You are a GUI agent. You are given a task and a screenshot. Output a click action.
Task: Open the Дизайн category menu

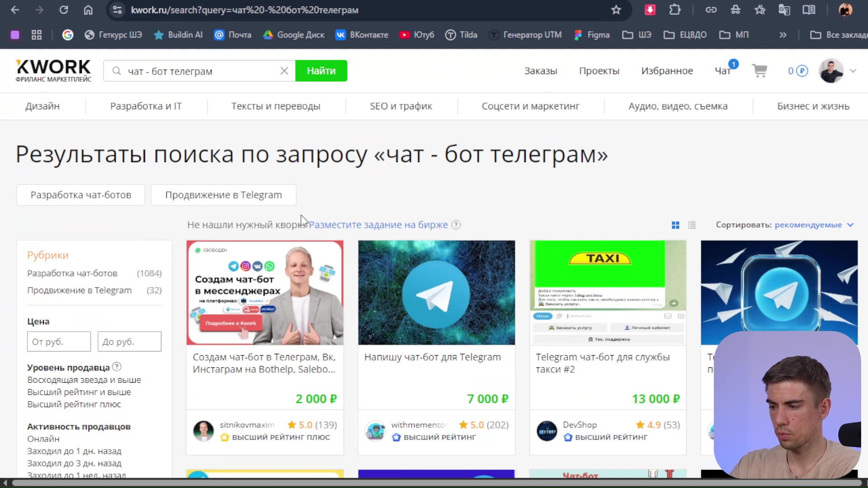pos(42,106)
